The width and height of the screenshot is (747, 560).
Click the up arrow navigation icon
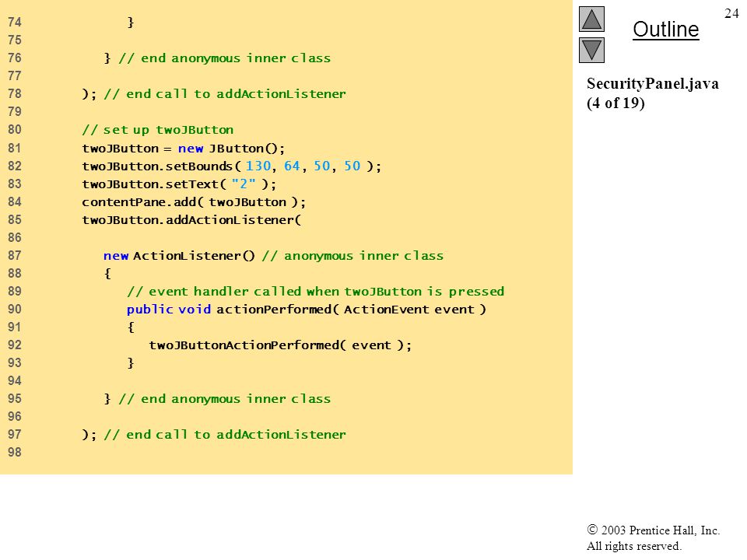(x=591, y=19)
